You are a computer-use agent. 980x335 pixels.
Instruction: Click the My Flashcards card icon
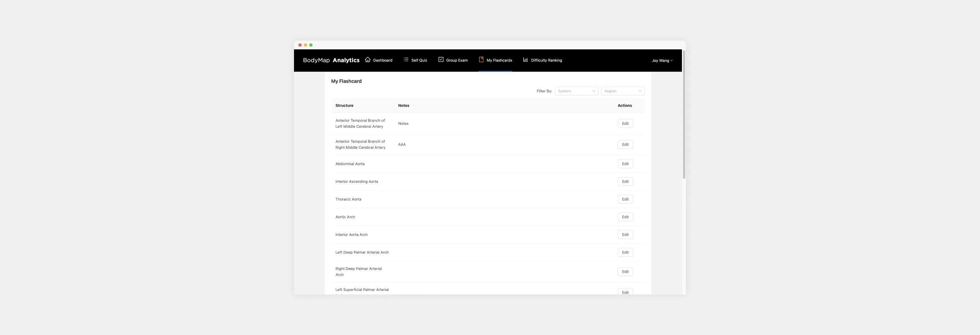pyautogui.click(x=481, y=60)
